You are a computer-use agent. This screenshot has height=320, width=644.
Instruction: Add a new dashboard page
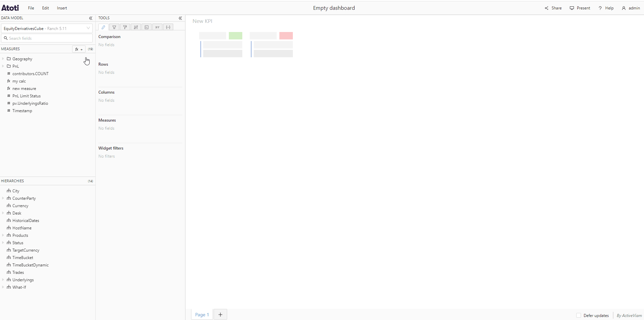(x=220, y=315)
